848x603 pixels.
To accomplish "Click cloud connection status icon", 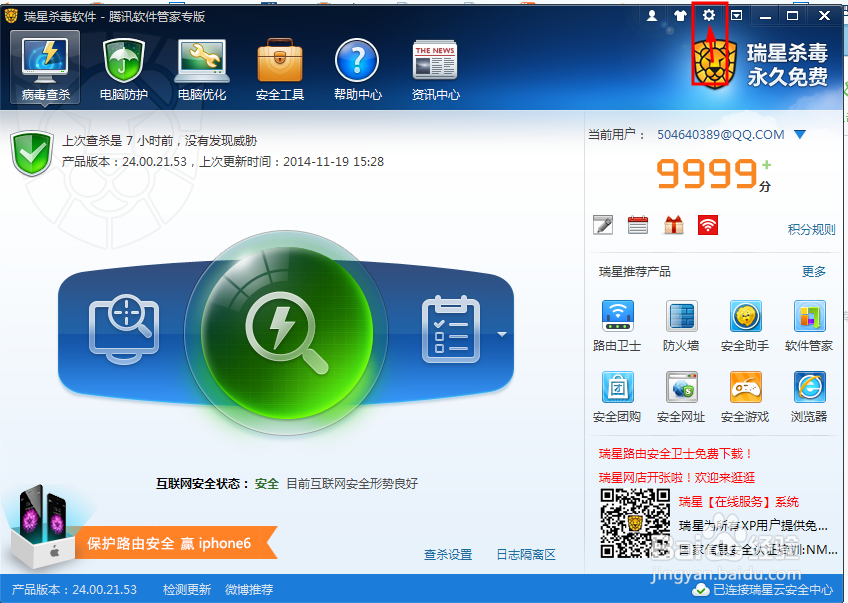I will pyautogui.click(x=701, y=589).
